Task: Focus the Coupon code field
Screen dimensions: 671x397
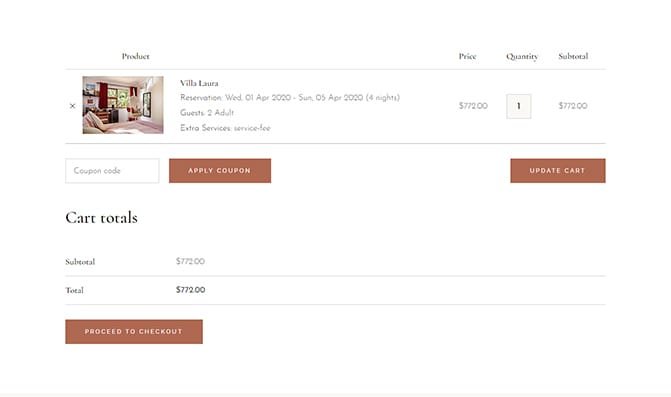Action: click(112, 171)
